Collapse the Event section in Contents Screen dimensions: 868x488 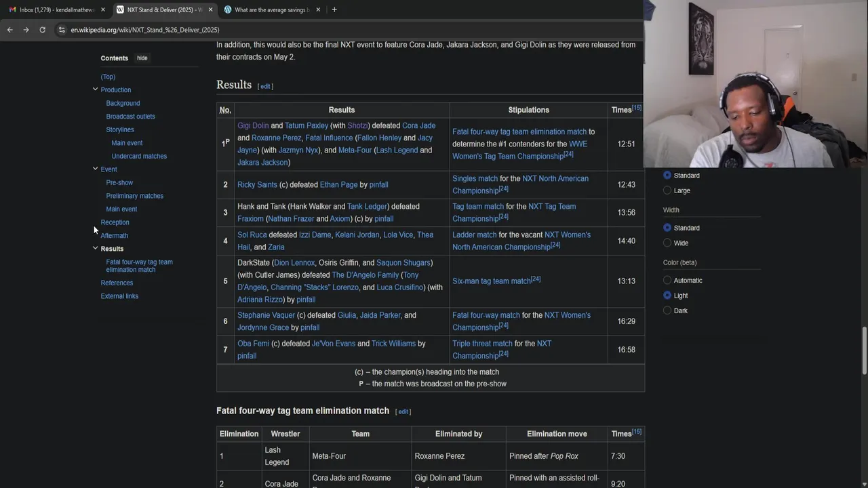click(x=95, y=169)
